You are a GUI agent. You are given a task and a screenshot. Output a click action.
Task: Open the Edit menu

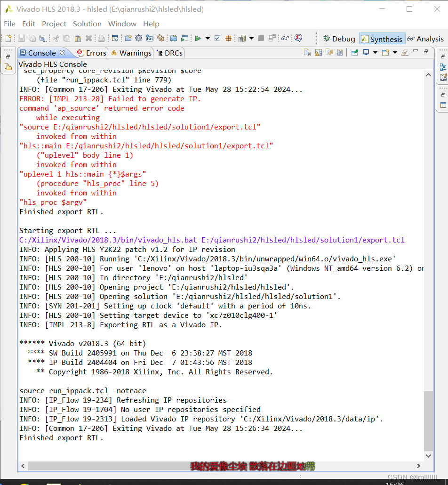[29, 24]
